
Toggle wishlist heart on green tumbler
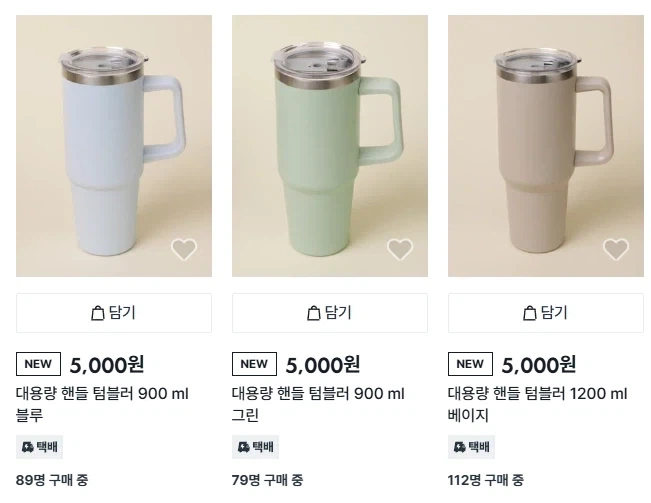tap(400, 249)
